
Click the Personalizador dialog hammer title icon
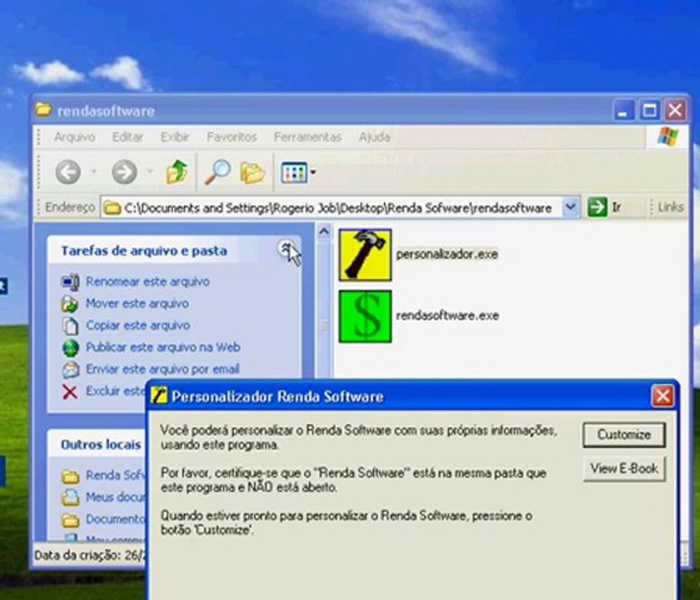tap(158, 395)
